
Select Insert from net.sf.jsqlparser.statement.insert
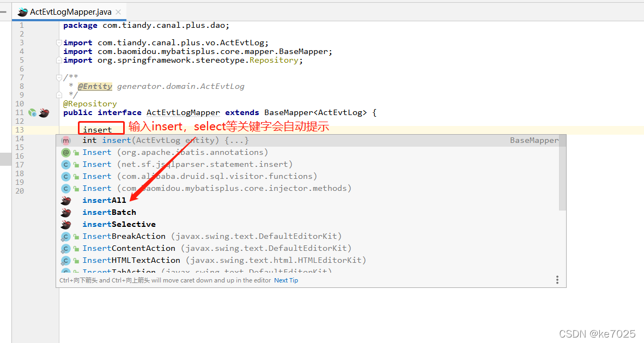coord(307,164)
